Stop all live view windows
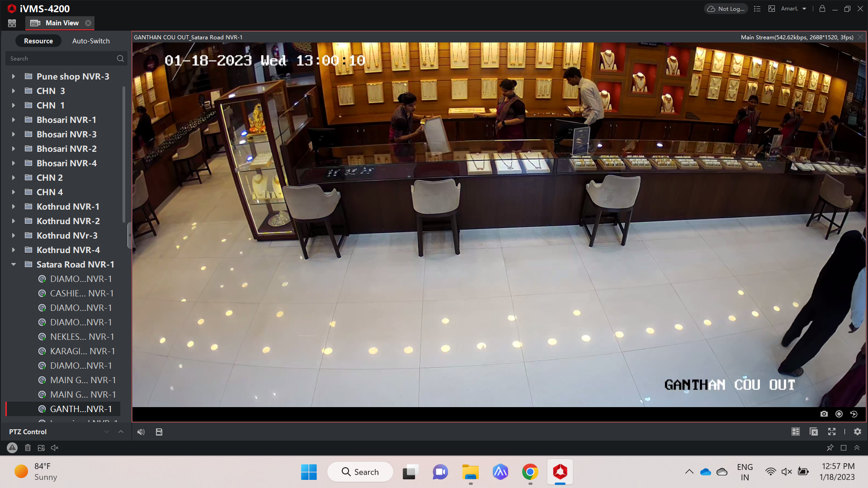The height and width of the screenshot is (488, 868). pyautogui.click(x=814, y=432)
